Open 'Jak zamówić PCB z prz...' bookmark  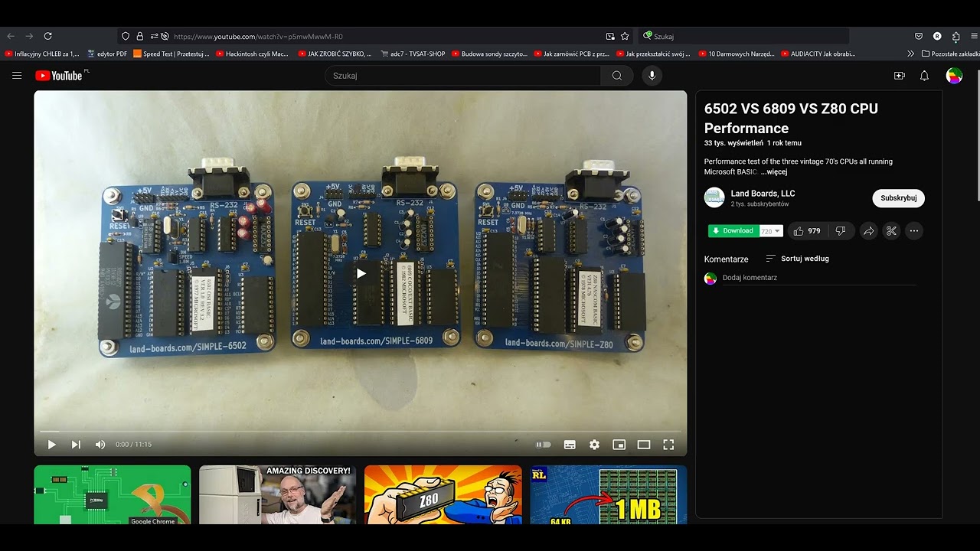tap(572, 54)
